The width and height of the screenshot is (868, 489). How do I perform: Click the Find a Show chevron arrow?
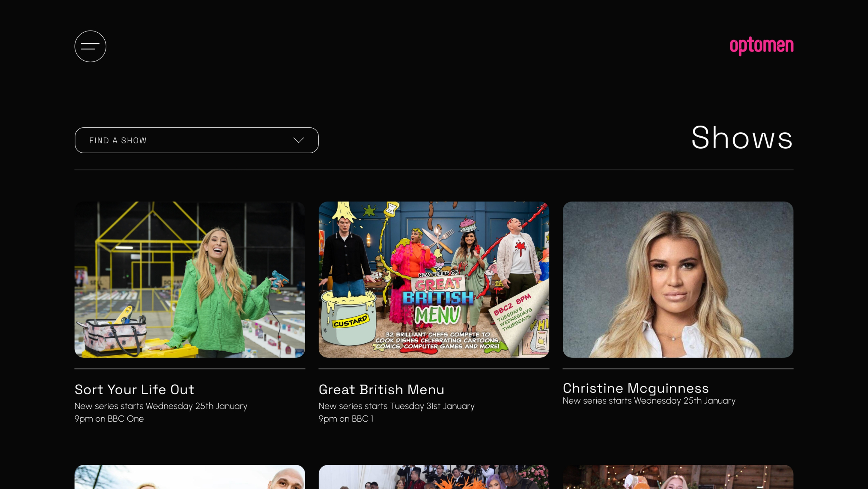pyautogui.click(x=299, y=140)
